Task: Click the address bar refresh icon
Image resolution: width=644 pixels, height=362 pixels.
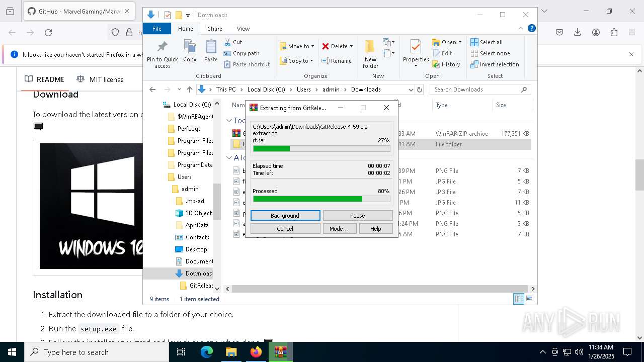Action: 420,89
